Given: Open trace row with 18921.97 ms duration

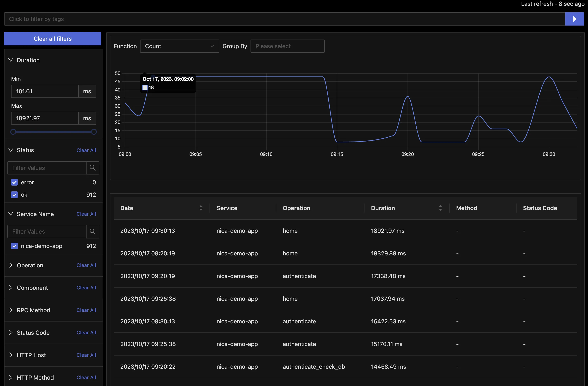Looking at the screenshot, I should [x=345, y=231].
